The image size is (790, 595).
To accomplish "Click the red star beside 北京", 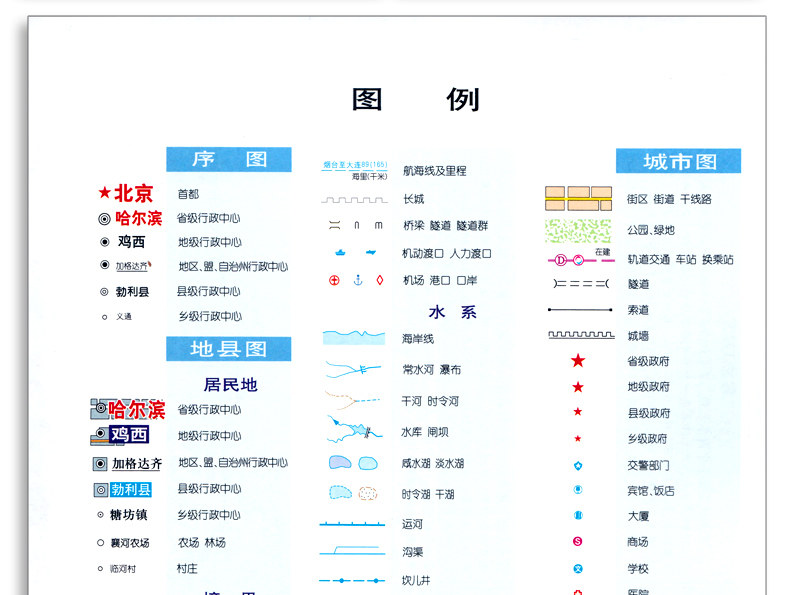I will coord(104,192).
